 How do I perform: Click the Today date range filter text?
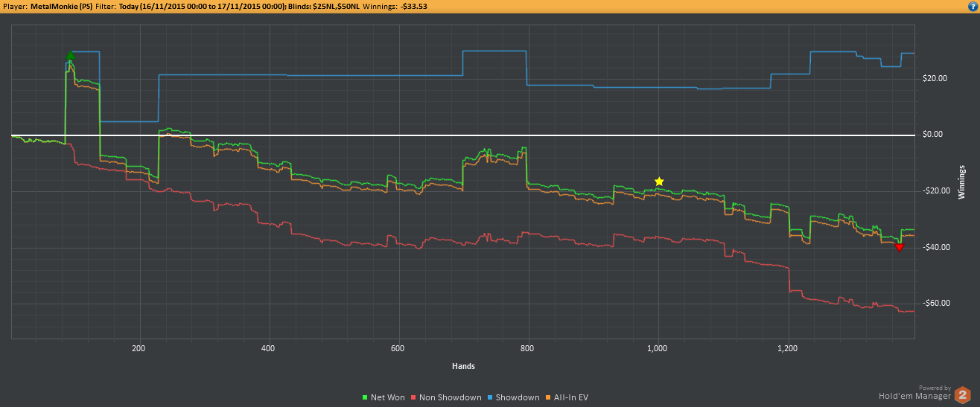(203, 5)
